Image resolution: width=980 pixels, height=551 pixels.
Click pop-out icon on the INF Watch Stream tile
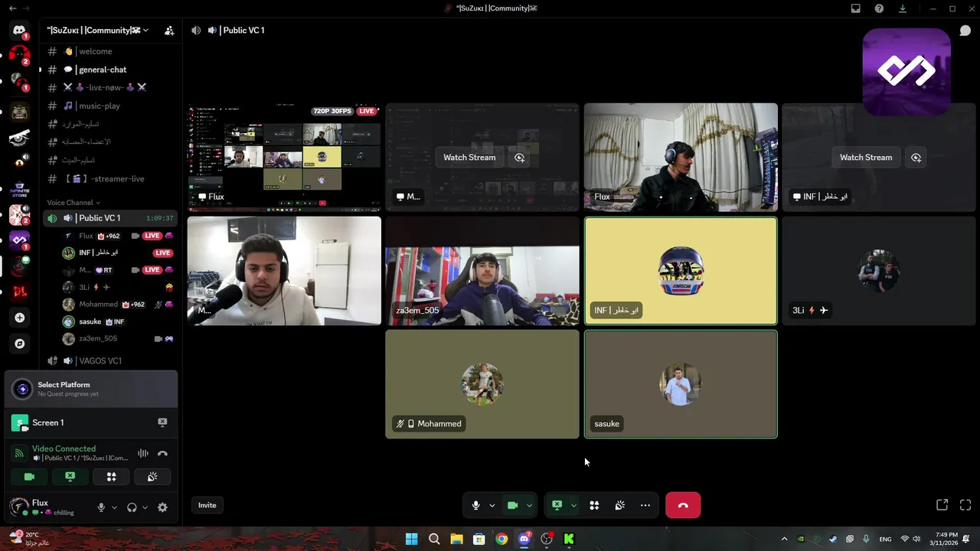tap(916, 158)
